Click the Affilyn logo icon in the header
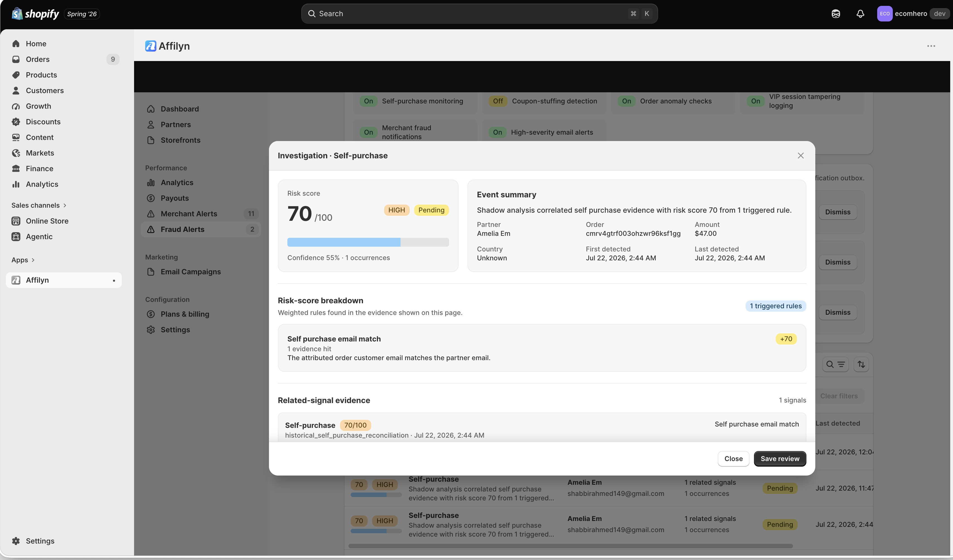 tap(151, 46)
